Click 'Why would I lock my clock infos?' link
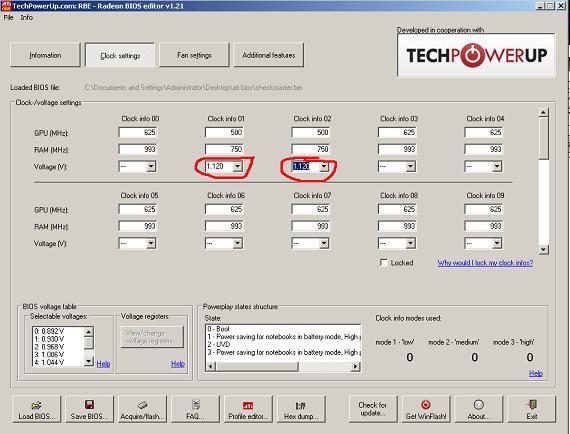Viewport: 570px width, 434px height. point(485,263)
